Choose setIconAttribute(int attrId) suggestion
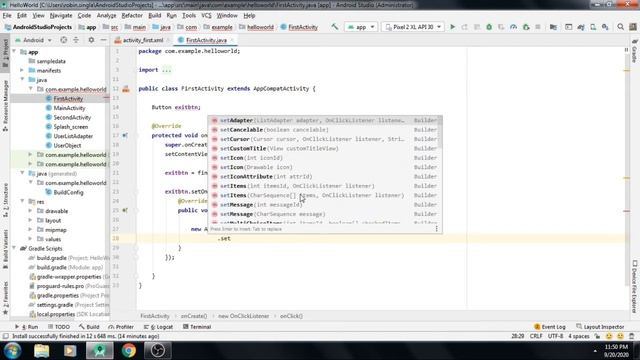 coord(325,176)
